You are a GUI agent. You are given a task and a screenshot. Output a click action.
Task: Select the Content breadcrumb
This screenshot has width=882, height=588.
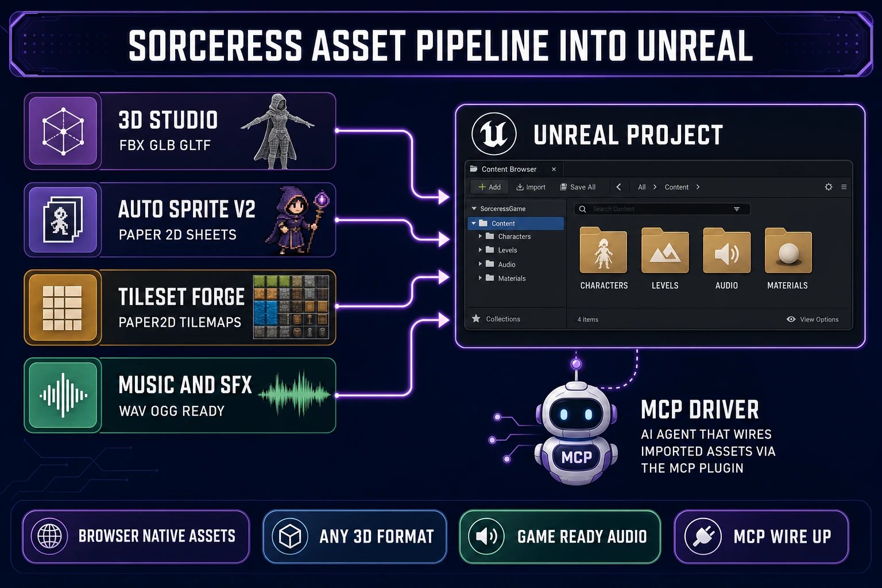click(676, 187)
